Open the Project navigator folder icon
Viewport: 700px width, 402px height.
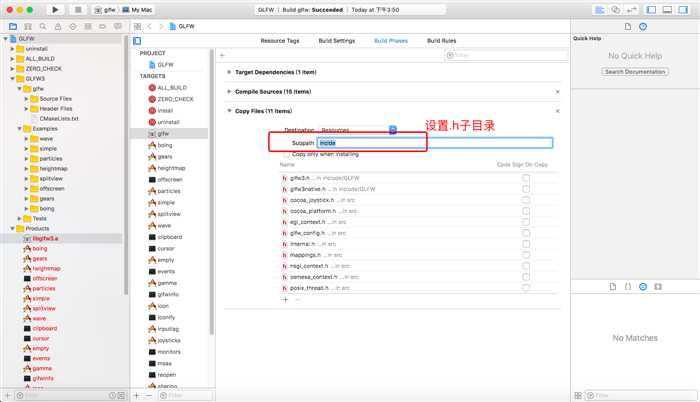point(13,26)
